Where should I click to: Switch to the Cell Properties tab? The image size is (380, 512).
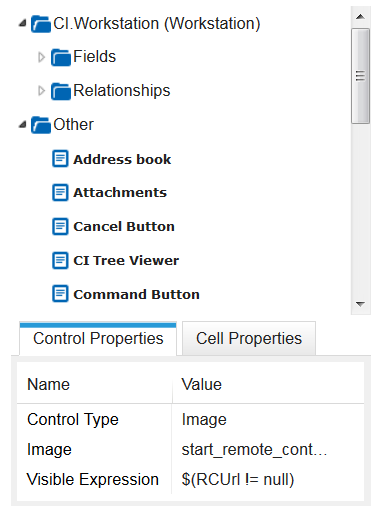coord(249,338)
